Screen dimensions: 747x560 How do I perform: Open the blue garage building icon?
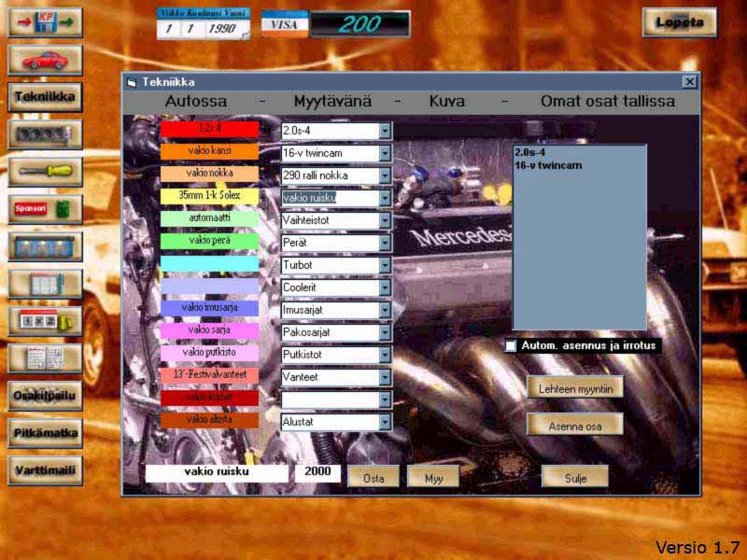tap(45, 246)
